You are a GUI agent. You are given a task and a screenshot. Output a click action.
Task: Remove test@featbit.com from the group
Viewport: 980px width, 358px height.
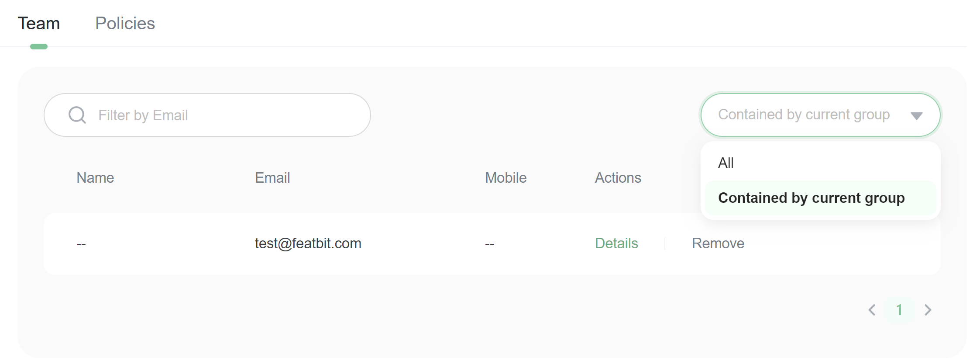tap(718, 243)
